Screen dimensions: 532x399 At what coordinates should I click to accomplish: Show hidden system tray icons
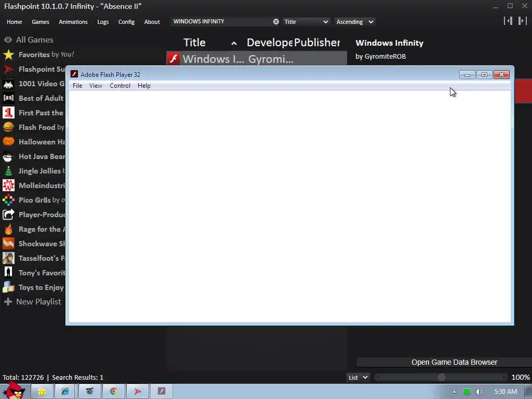click(454, 392)
